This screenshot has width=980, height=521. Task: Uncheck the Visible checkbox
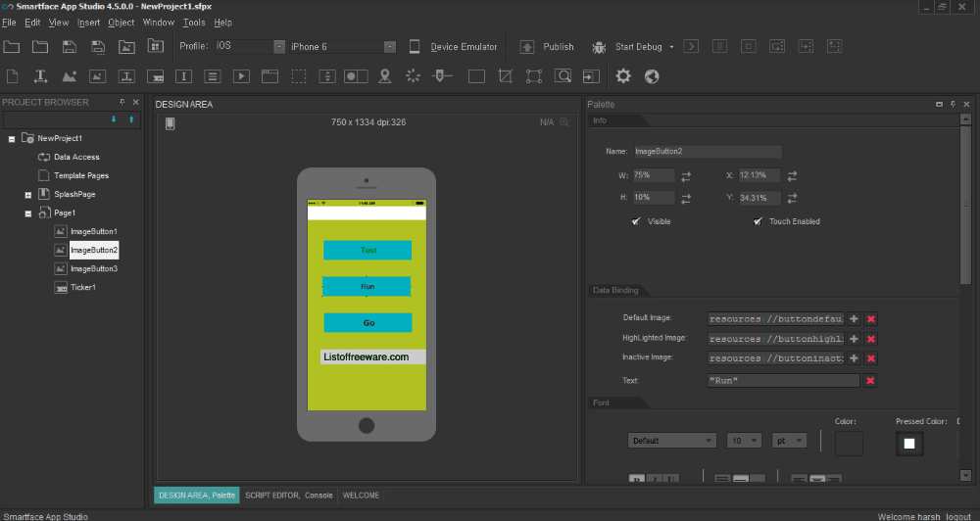pos(636,221)
